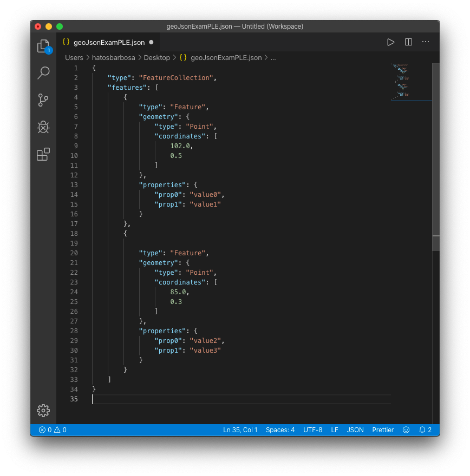Run the geoJsonExamPLE.json file
The width and height of the screenshot is (470, 476).
point(390,42)
